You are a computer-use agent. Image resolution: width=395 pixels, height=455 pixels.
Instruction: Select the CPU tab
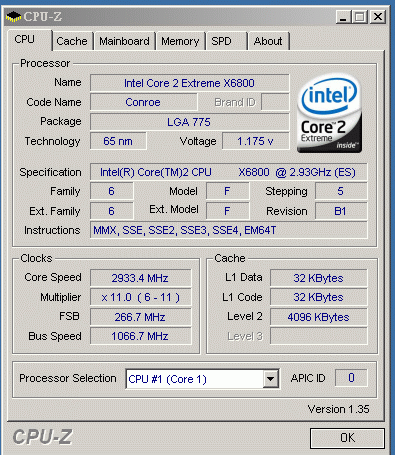point(29,40)
